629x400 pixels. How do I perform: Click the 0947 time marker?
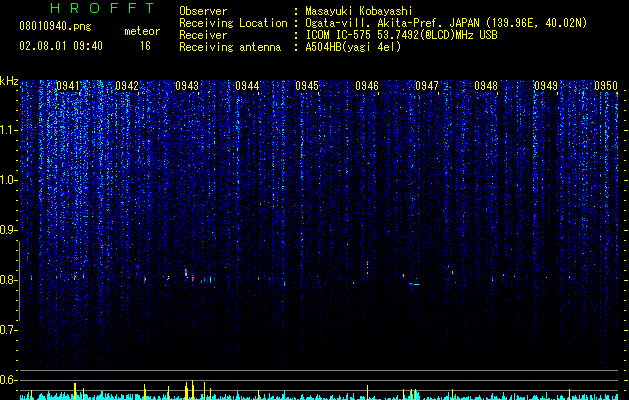427,86
